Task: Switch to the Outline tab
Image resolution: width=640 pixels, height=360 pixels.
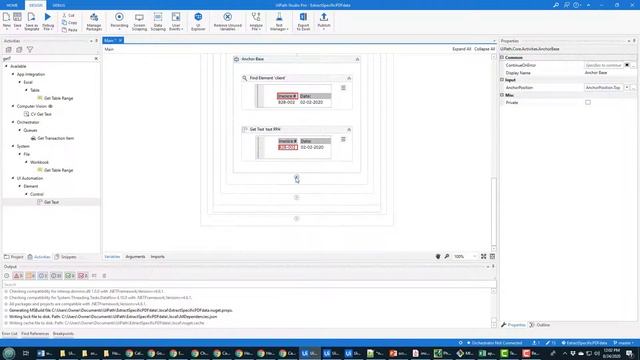Action: tap(540, 325)
